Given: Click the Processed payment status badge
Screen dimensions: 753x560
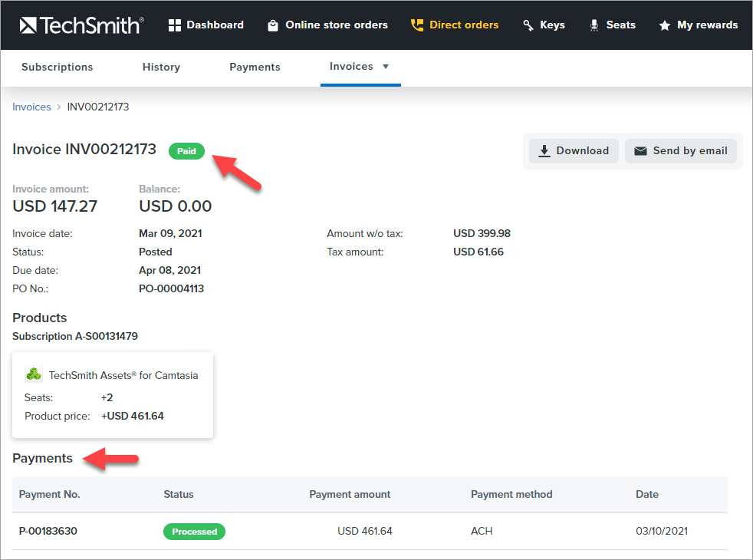Looking at the screenshot, I should (x=194, y=532).
